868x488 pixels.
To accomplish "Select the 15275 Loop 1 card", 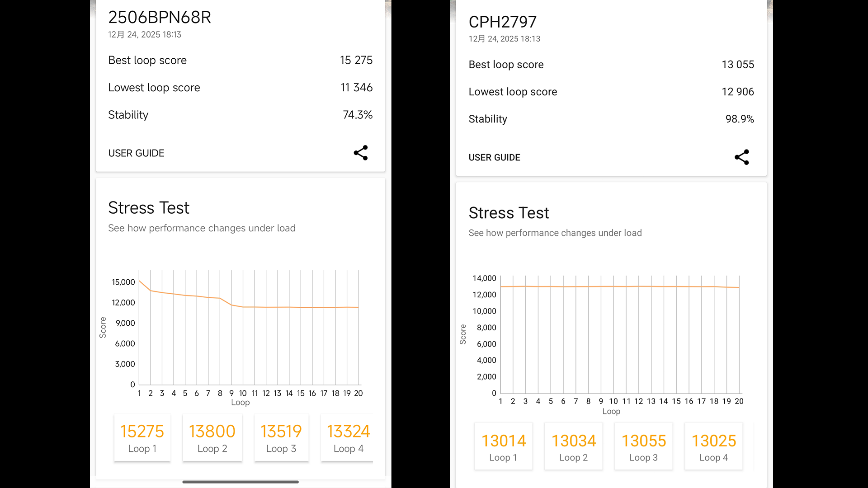I will [142, 437].
